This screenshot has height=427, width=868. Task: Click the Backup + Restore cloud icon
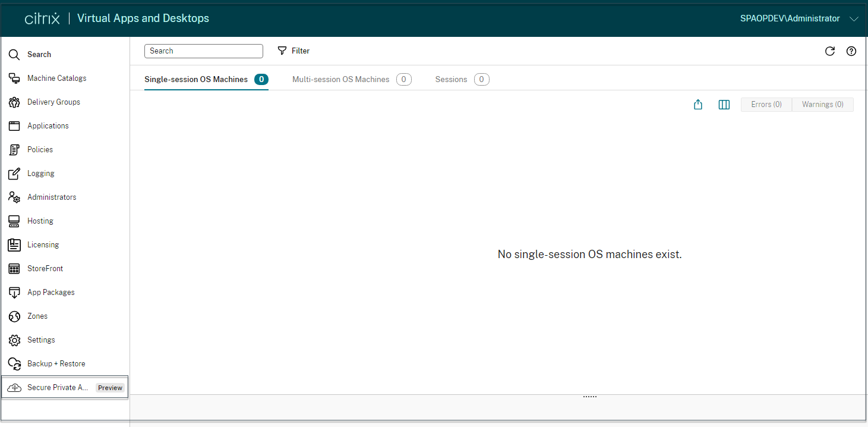[x=14, y=364]
